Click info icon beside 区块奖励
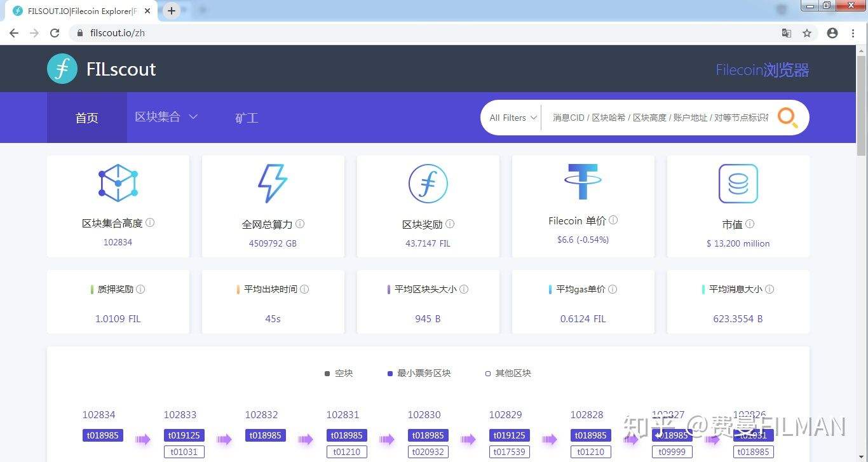 pos(450,224)
